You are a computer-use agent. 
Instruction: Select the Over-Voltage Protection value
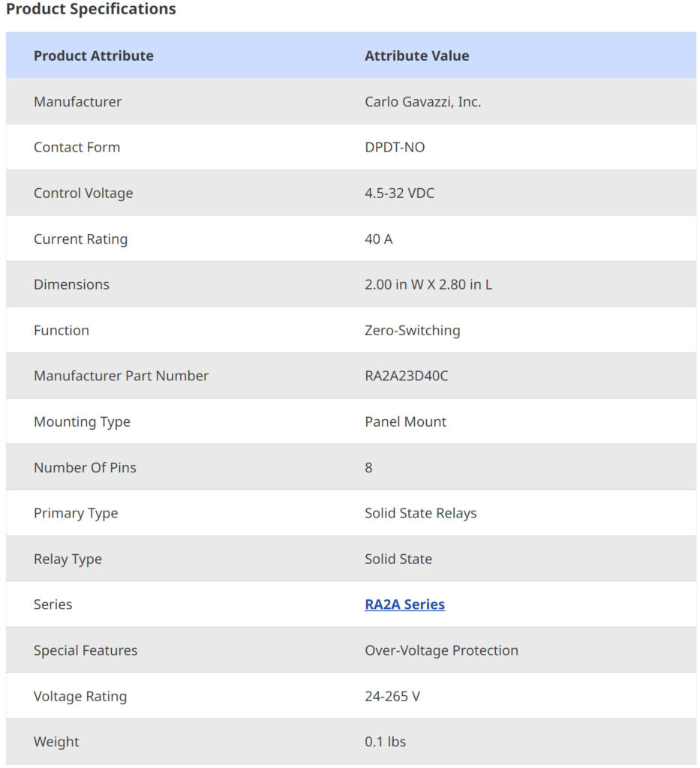coord(441,650)
